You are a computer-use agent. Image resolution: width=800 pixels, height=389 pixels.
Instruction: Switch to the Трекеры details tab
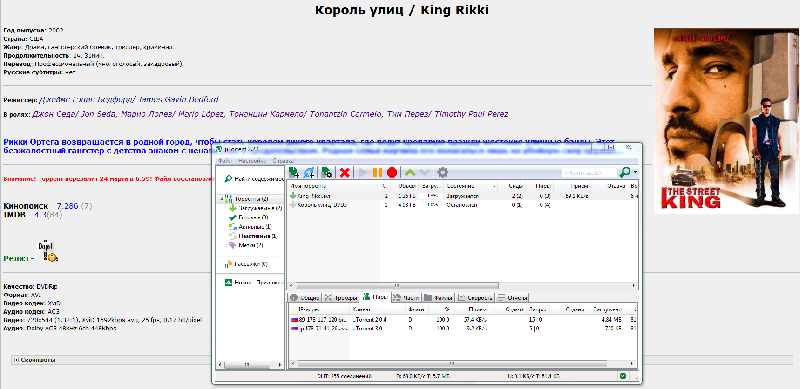tap(341, 298)
